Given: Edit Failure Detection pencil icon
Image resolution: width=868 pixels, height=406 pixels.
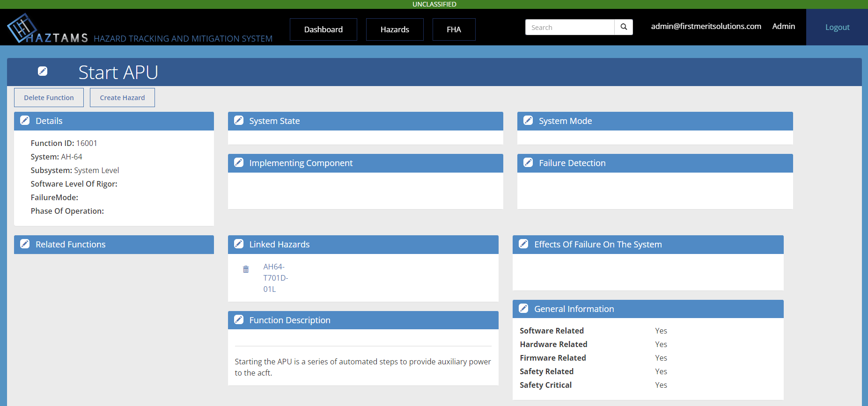Looking at the screenshot, I should 528,162.
